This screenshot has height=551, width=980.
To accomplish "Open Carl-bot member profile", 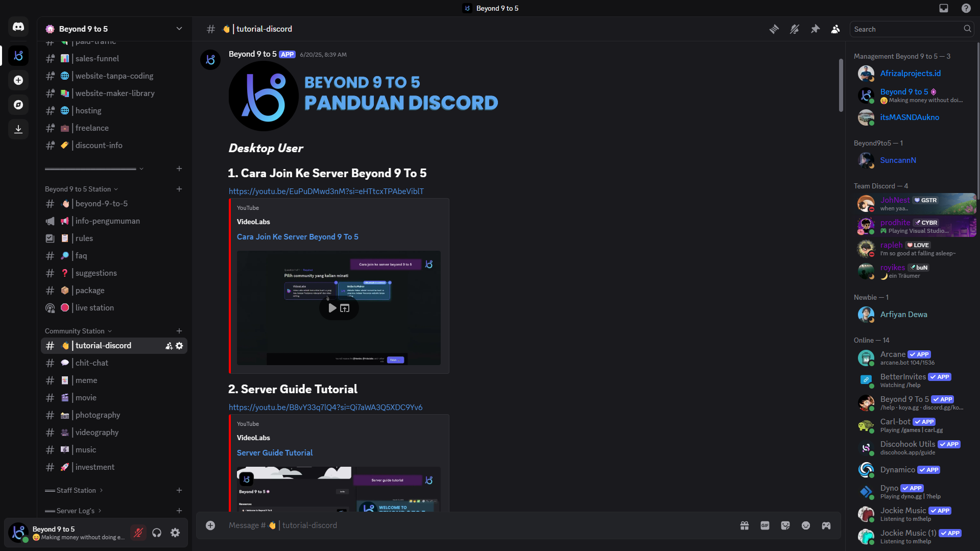I will click(x=915, y=426).
